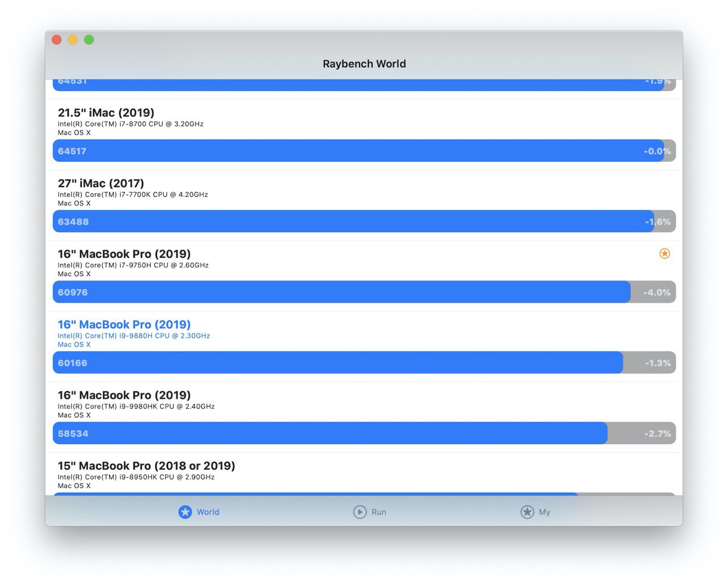
Task: Click the -4.0% difference label
Action: pyautogui.click(x=657, y=292)
